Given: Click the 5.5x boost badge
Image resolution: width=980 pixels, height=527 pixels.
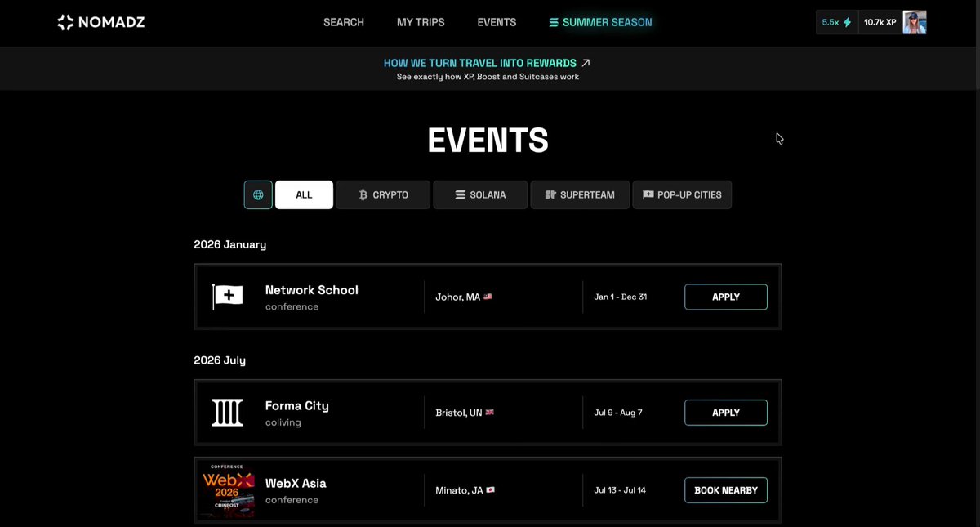Looking at the screenshot, I should point(837,22).
